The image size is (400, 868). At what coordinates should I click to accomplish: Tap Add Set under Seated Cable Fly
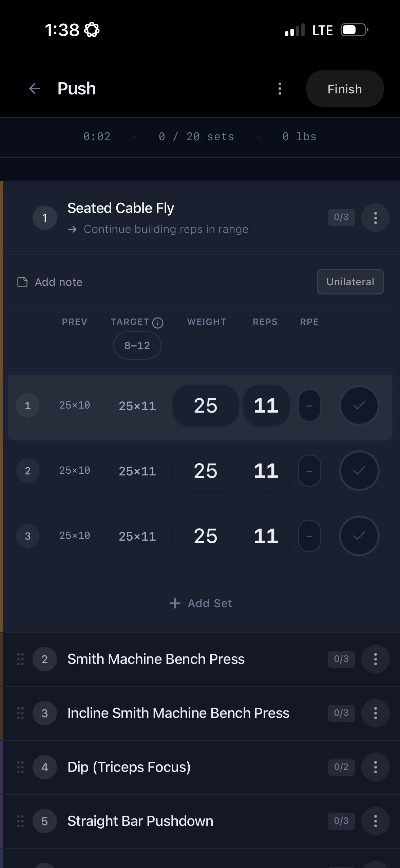[200, 603]
